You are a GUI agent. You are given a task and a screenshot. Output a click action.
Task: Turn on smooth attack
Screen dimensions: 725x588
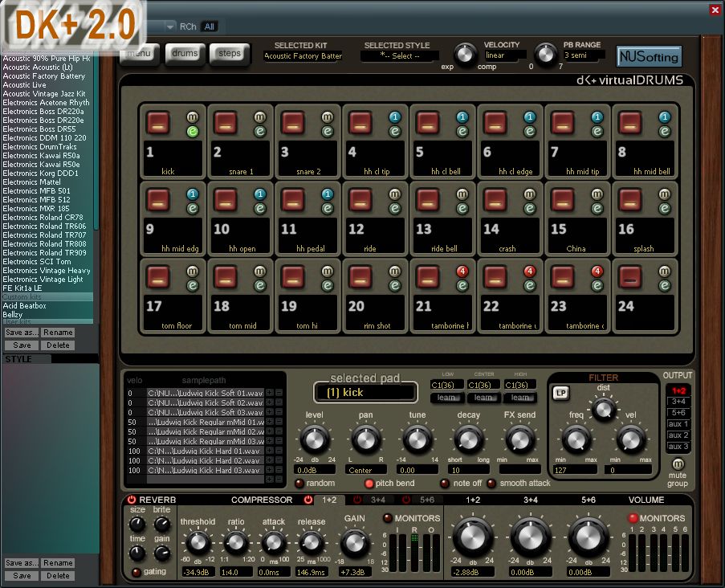point(492,483)
